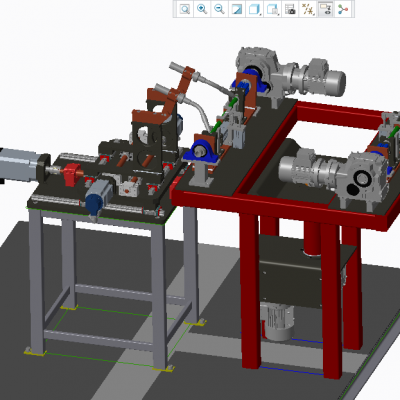The width and height of the screenshot is (400, 400).
Task: Toggle the Spin Center display icon
Action: point(343,9)
